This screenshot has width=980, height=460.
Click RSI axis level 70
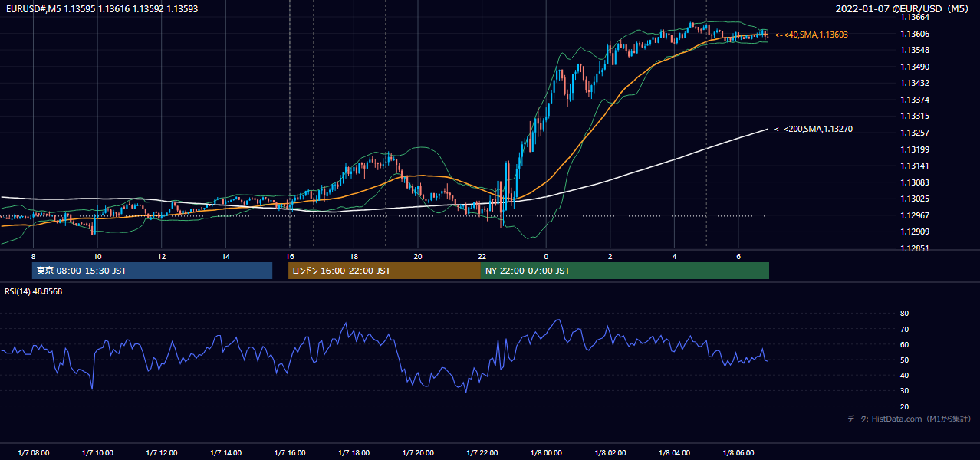904,329
